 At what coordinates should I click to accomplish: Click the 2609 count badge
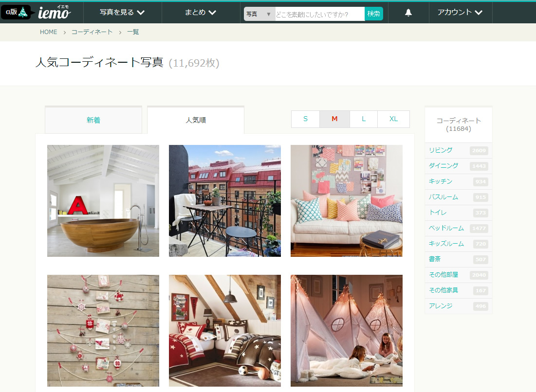pyautogui.click(x=479, y=151)
